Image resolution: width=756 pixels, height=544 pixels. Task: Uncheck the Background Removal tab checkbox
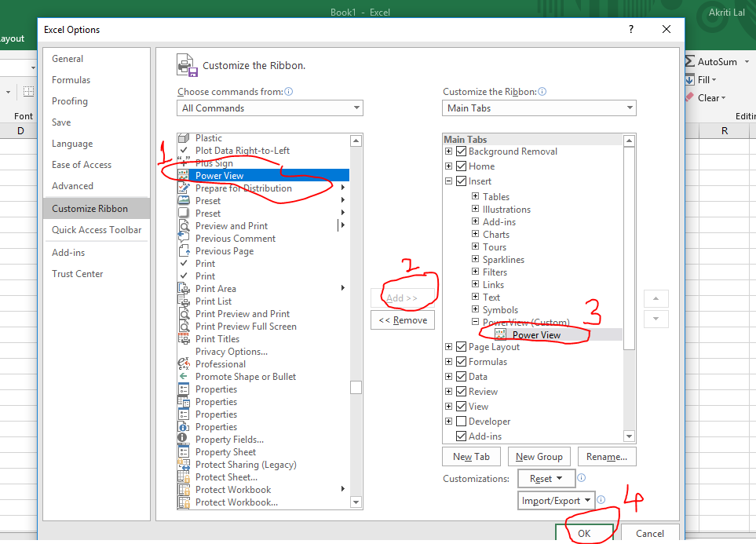[x=461, y=152]
